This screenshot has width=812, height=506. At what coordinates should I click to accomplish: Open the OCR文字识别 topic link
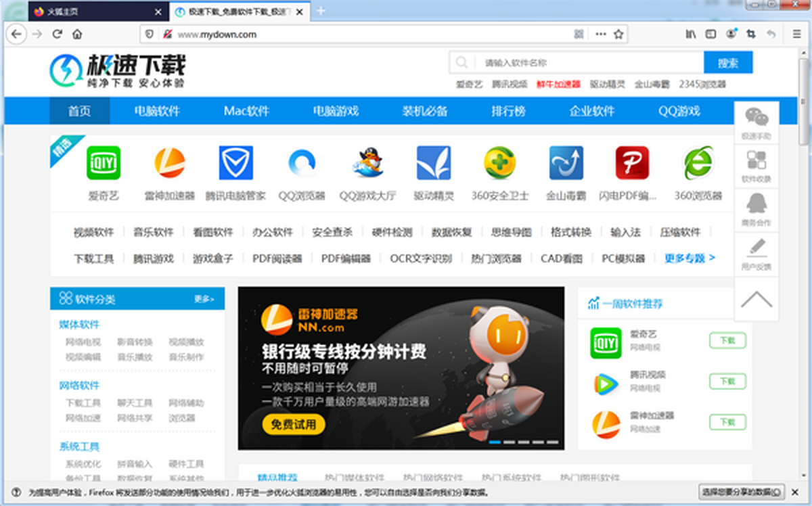[x=420, y=258]
